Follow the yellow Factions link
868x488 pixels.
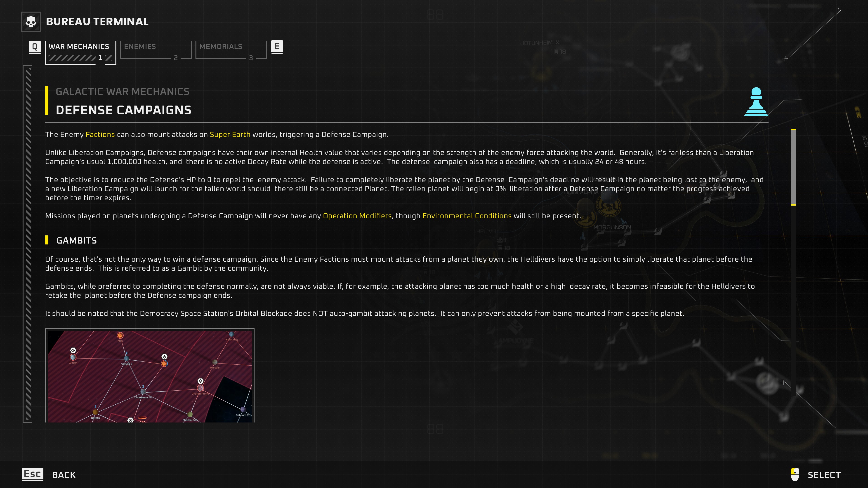tap(100, 134)
